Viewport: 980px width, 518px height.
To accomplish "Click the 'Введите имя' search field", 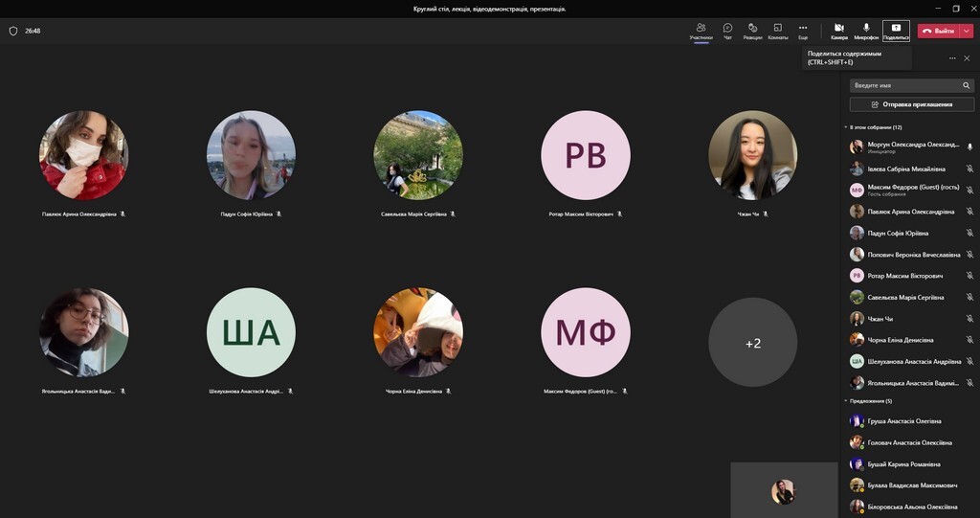I will [x=904, y=85].
